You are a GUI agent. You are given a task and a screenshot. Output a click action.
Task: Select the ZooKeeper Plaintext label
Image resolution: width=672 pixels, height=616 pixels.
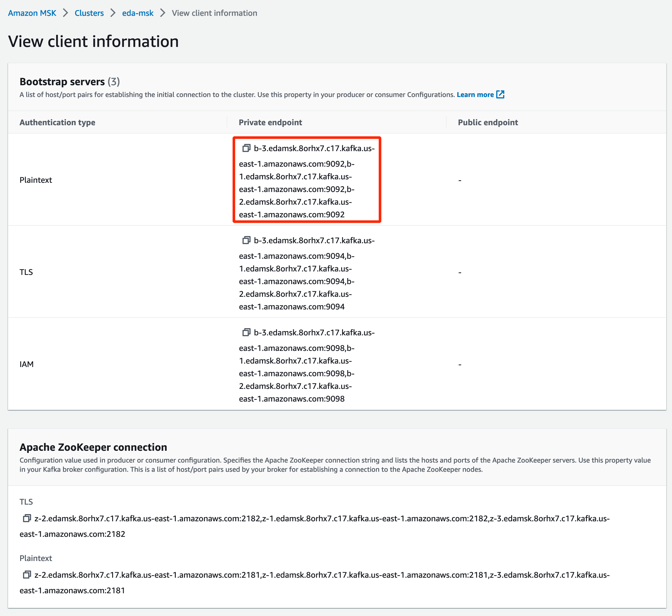pyautogui.click(x=36, y=558)
